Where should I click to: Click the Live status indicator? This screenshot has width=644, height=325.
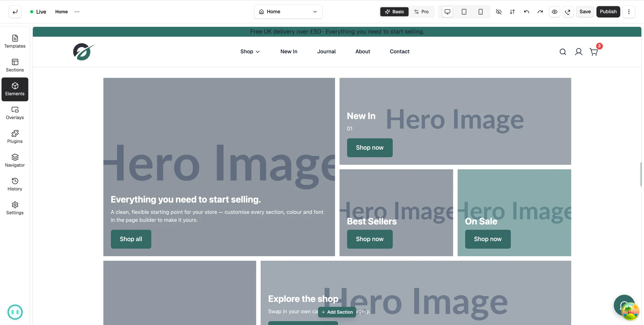[38, 12]
